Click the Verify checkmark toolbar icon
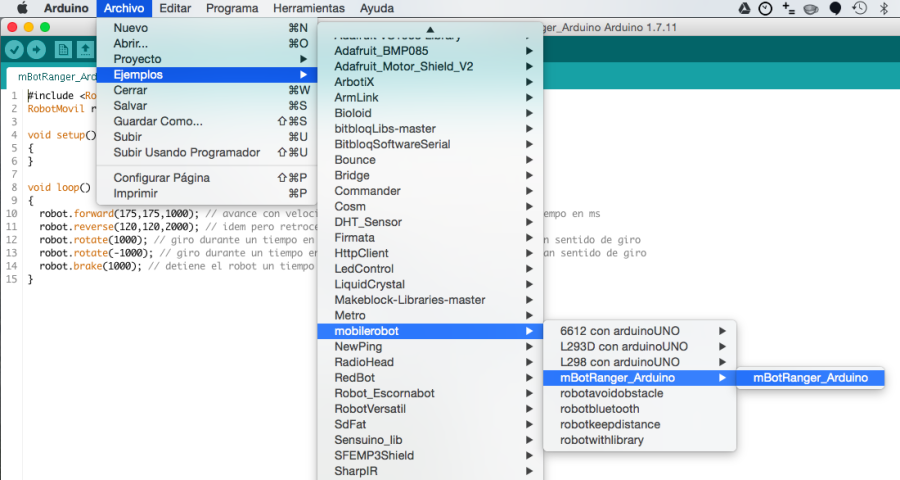This screenshot has height=480, width=900. click(14, 50)
